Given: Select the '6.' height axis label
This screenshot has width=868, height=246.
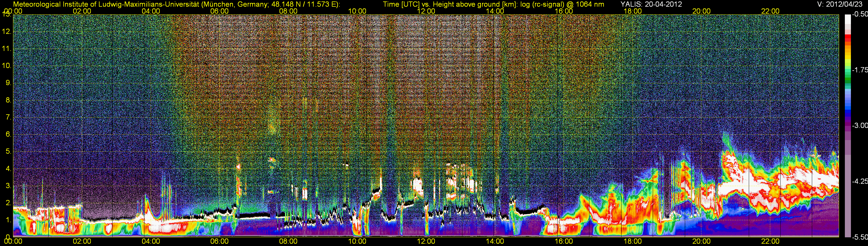Looking at the screenshot, I should tap(9, 134).
